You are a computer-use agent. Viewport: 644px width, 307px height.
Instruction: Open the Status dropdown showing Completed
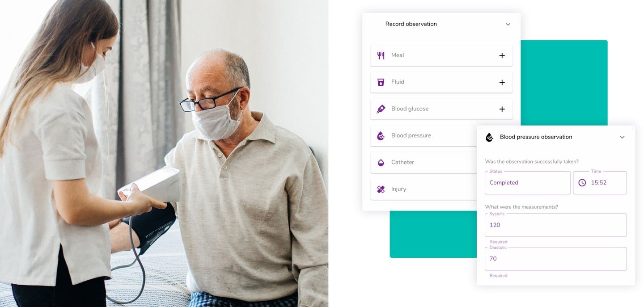tap(527, 183)
